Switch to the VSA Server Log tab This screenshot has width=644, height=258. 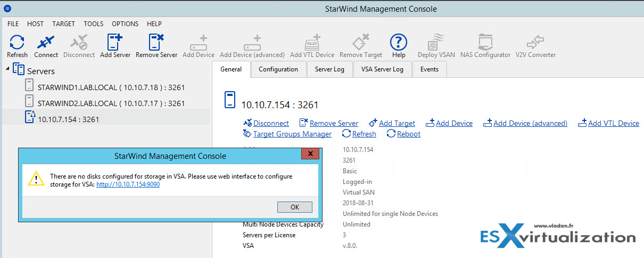382,69
